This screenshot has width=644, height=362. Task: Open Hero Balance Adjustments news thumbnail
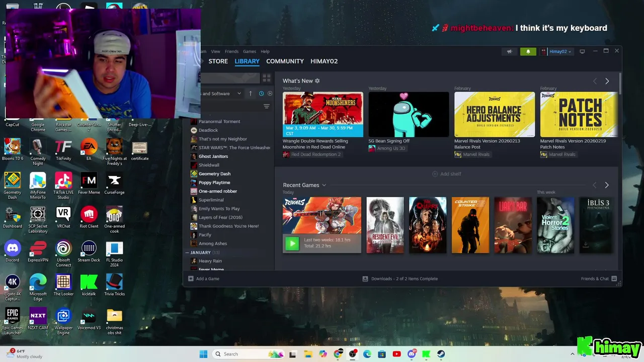(x=495, y=115)
